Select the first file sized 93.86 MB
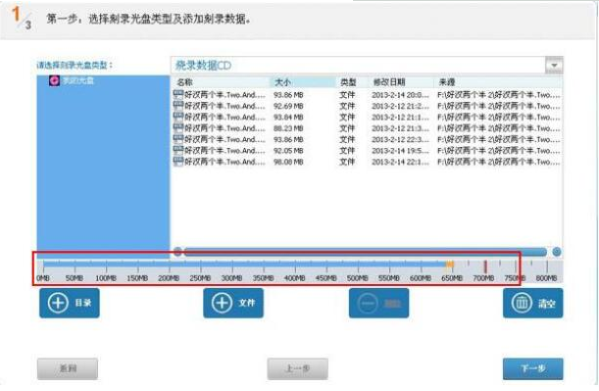Image resolution: width=599 pixels, height=391 pixels. tap(367, 95)
